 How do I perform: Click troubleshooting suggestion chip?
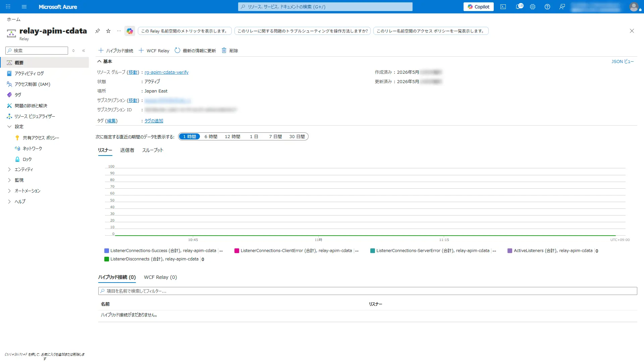click(303, 31)
